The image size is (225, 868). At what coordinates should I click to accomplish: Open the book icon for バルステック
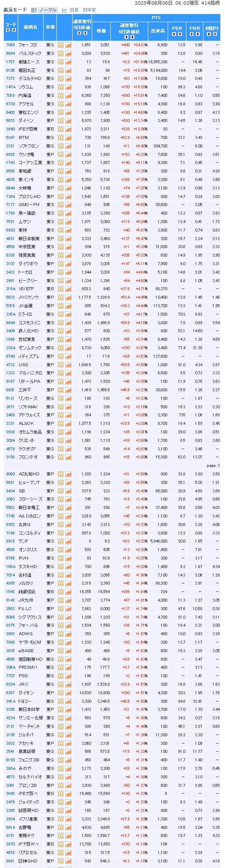(61, 54)
